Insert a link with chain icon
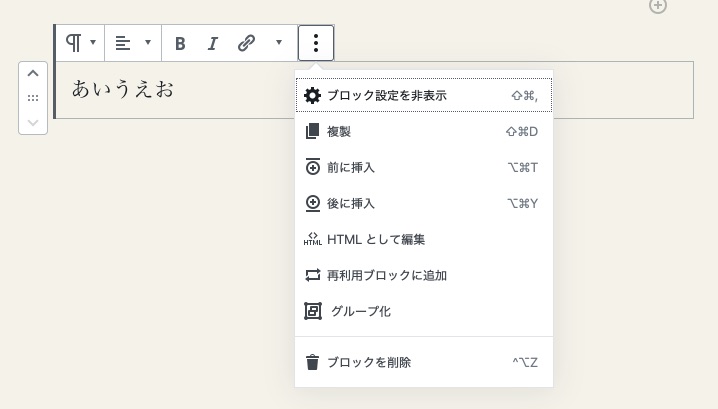Image resolution: width=718 pixels, height=409 pixels. point(246,44)
